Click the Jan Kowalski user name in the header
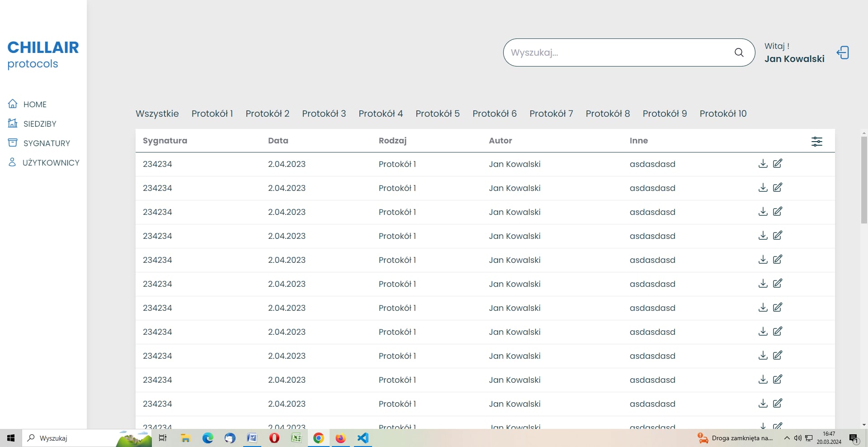This screenshot has width=868, height=447. [794, 59]
